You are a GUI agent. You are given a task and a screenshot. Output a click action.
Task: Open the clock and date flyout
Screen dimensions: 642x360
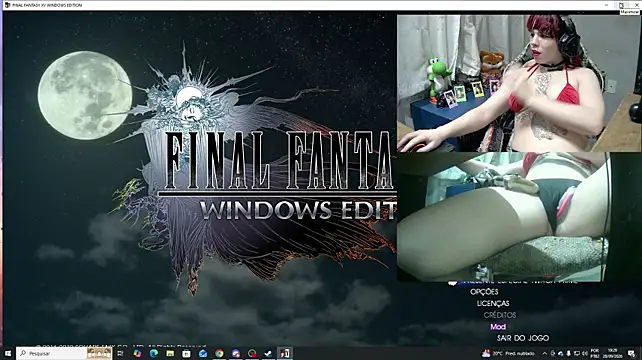tap(613, 353)
